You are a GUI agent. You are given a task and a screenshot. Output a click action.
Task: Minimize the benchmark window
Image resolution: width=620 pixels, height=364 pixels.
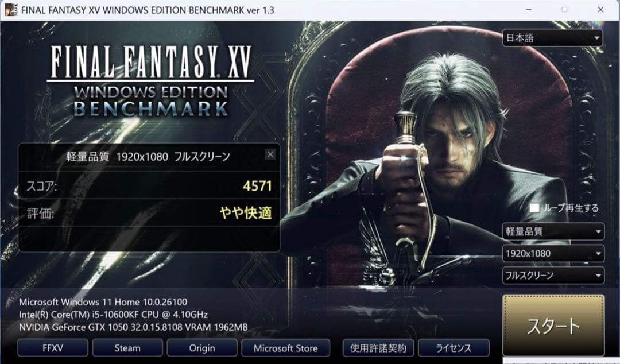tap(529, 10)
